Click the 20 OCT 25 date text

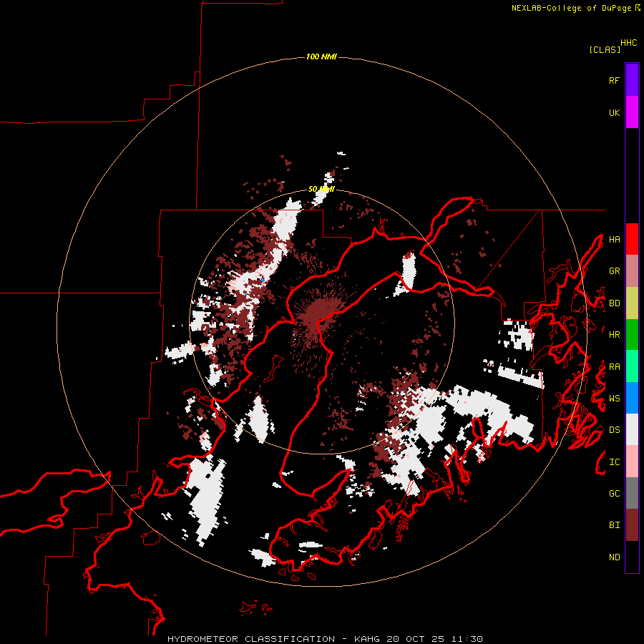416,639
